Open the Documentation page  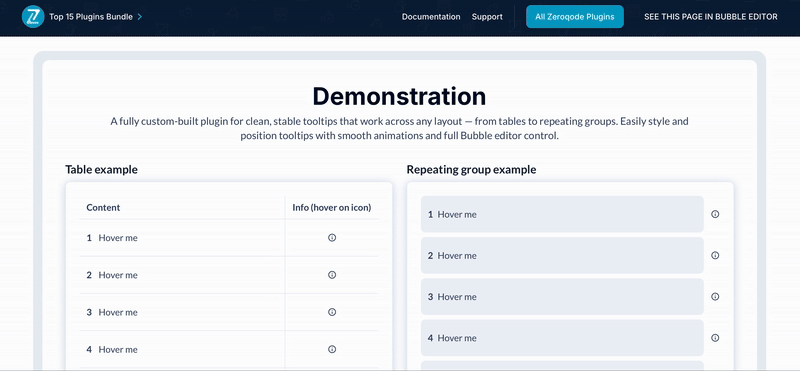click(x=431, y=17)
